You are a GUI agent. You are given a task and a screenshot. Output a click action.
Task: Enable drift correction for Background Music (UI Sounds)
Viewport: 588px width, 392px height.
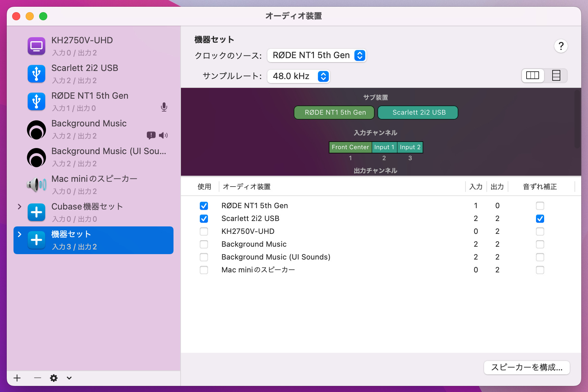[540, 257]
